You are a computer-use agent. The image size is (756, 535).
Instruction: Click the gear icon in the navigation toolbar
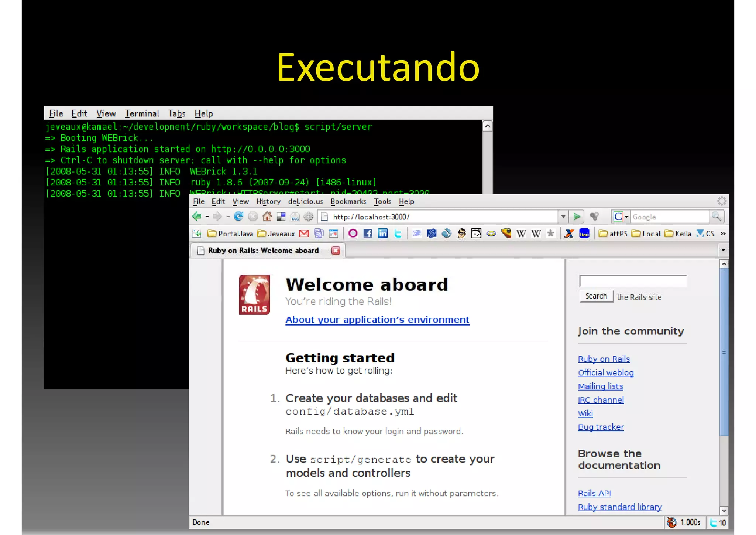pyautogui.click(x=309, y=217)
